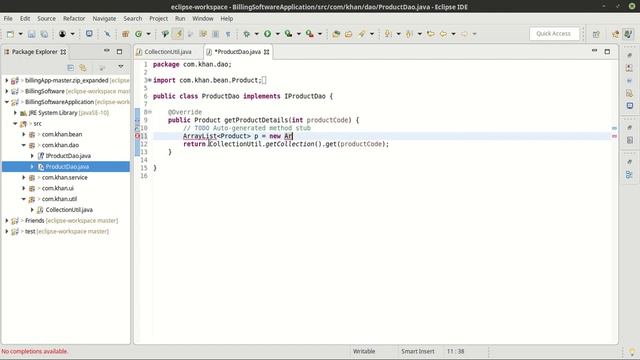The image size is (640, 360).
Task: Open the Debug dropdown arrow
Action: click(x=256, y=34)
